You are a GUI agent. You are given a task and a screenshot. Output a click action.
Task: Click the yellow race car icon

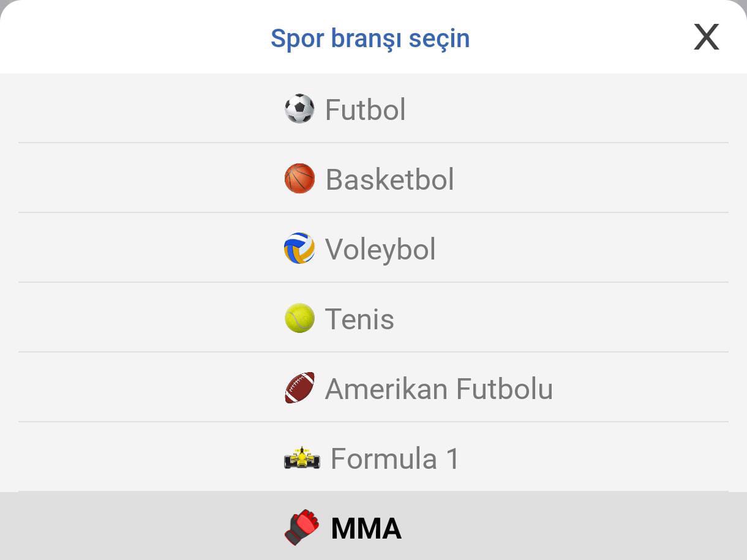[x=302, y=458]
